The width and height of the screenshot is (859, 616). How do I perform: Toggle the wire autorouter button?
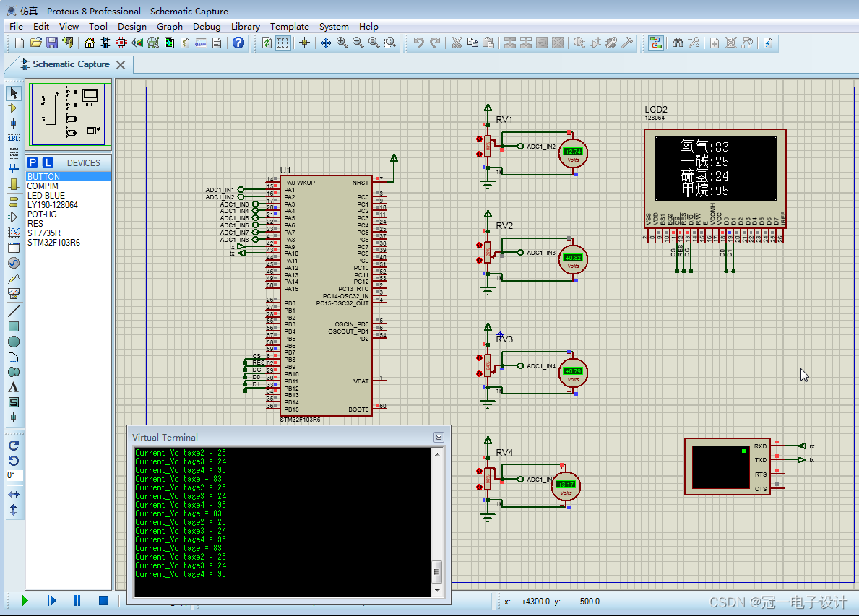(x=655, y=43)
